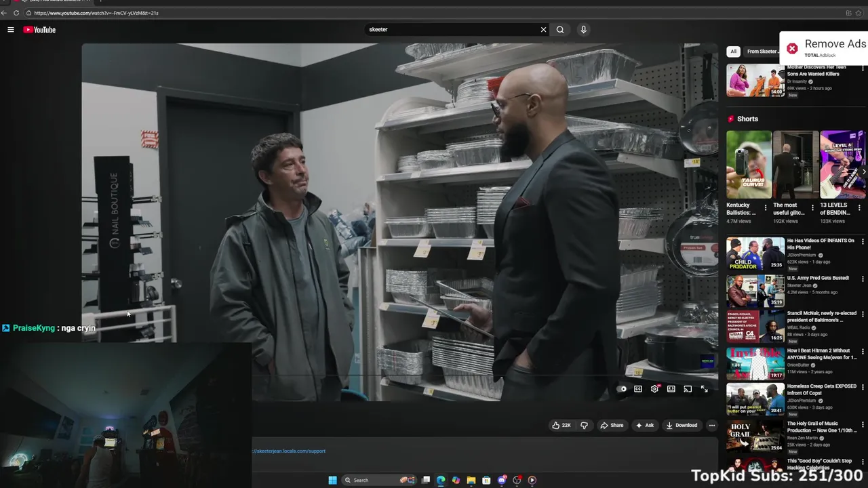Open How I Beat Hitman 2 video

(x=755, y=363)
